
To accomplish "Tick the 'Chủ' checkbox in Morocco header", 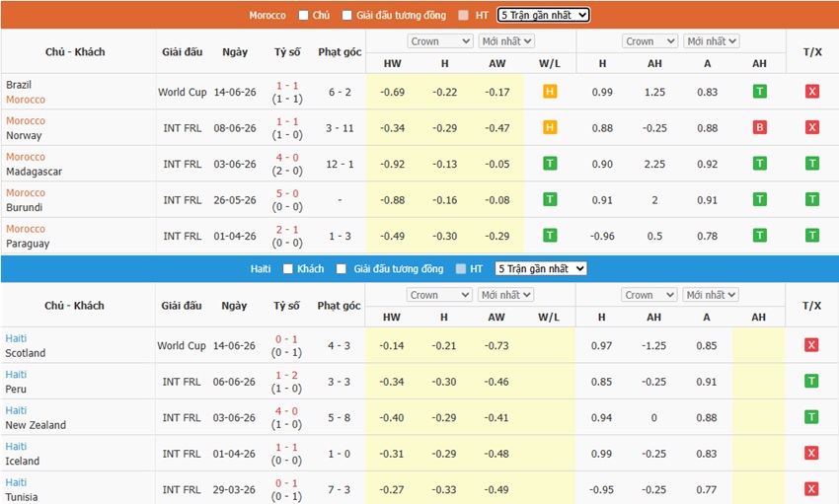I will coord(303,15).
